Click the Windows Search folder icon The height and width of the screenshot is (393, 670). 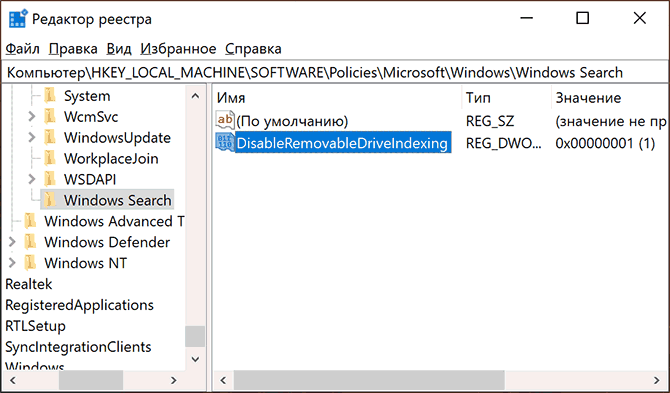click(50, 200)
